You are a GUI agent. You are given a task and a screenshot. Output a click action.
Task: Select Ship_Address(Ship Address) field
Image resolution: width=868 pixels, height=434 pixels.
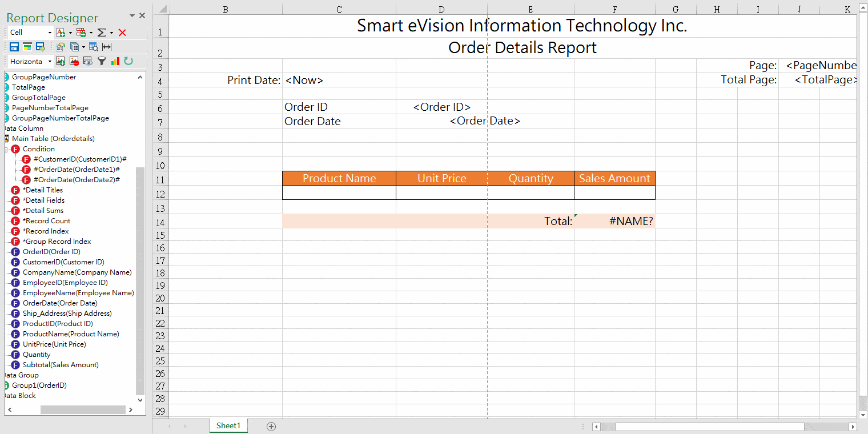pos(67,314)
